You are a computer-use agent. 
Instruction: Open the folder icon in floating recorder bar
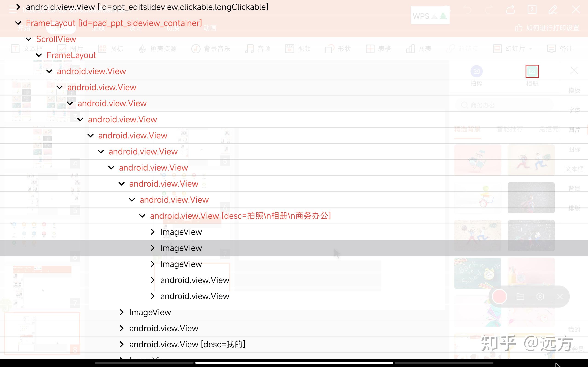(520, 297)
